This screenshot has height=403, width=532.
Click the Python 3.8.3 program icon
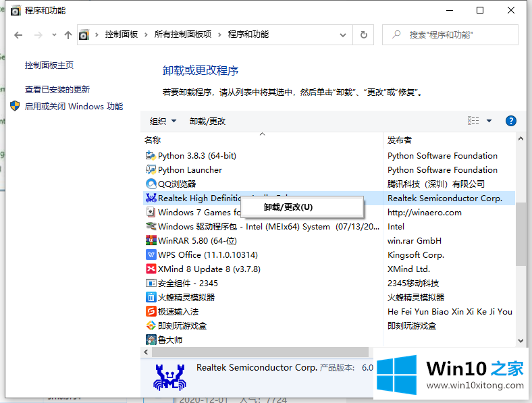click(x=151, y=156)
